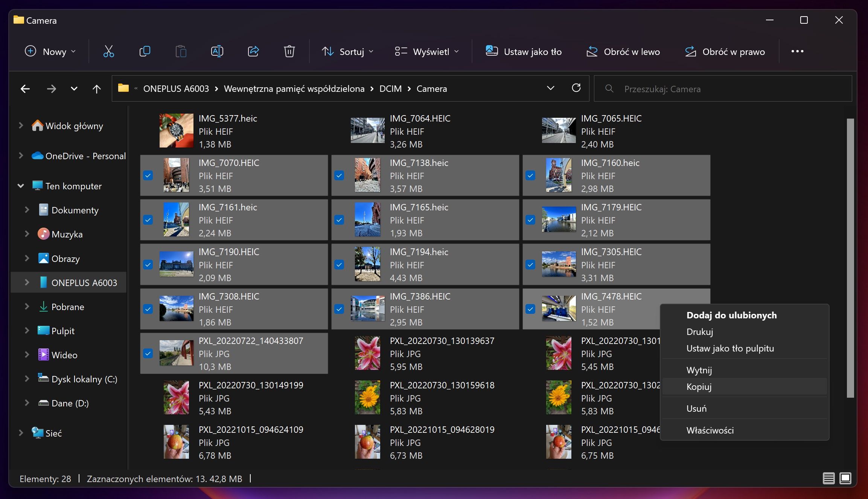Expand the ONEPLUS A6003 tree node
The width and height of the screenshot is (868, 499).
27,282
